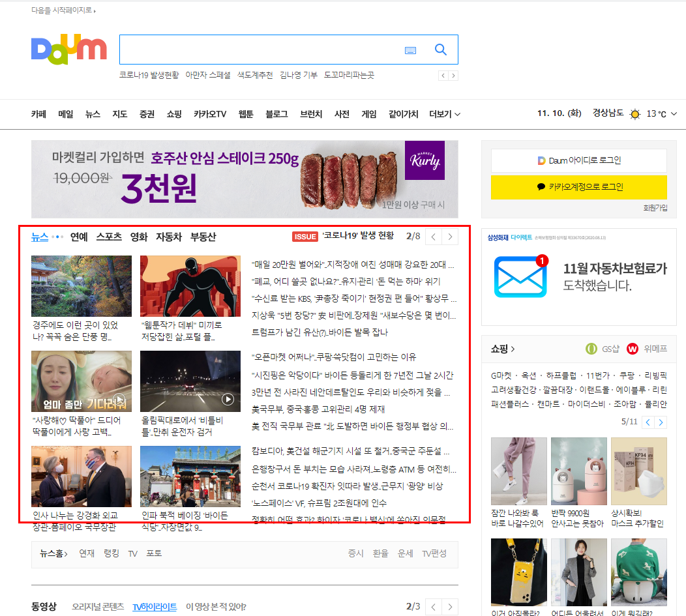The width and height of the screenshot is (686, 616).
Task: Show next suggested search keywords
Action: pos(453,76)
